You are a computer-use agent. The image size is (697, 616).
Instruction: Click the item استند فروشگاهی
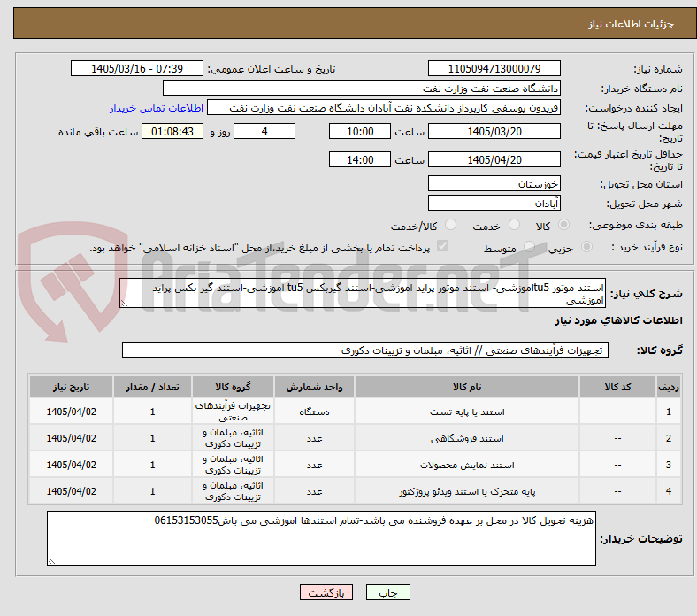click(467, 438)
